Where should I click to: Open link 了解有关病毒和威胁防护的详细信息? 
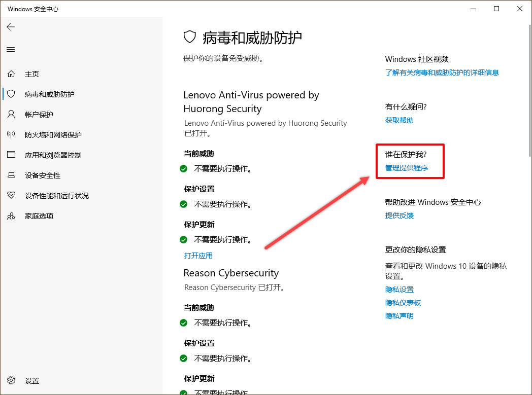(442, 73)
